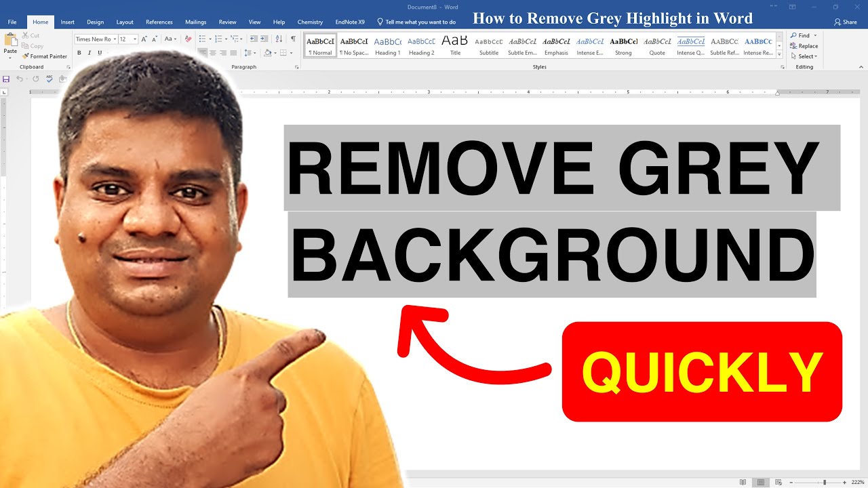Undo last action in Quick Access Toolbar

pos(20,79)
